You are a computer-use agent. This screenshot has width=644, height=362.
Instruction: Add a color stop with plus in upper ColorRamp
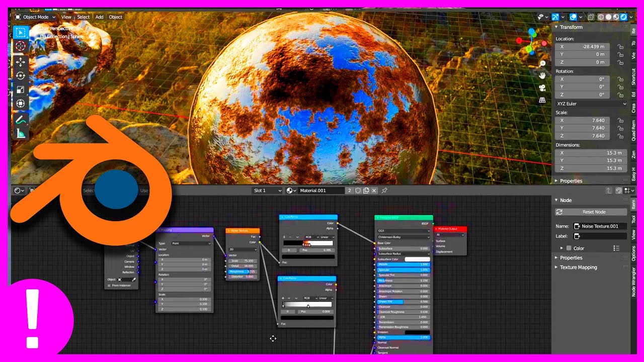coord(284,237)
